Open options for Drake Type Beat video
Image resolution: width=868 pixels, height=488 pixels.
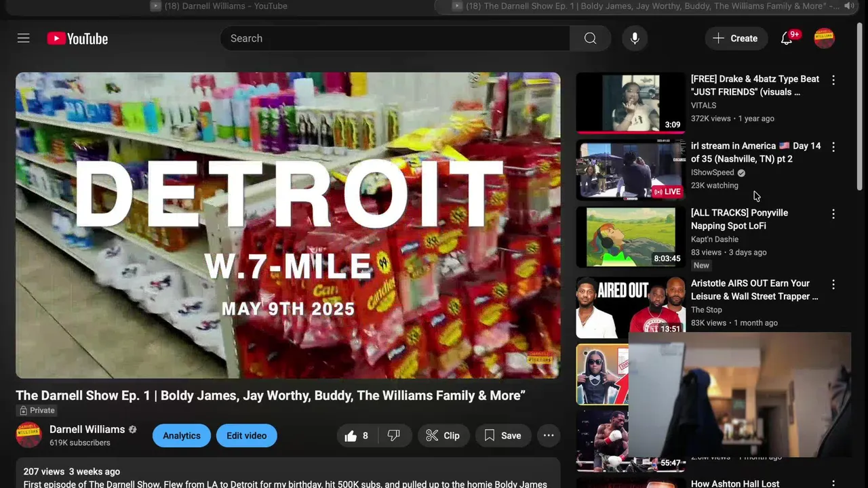833,80
